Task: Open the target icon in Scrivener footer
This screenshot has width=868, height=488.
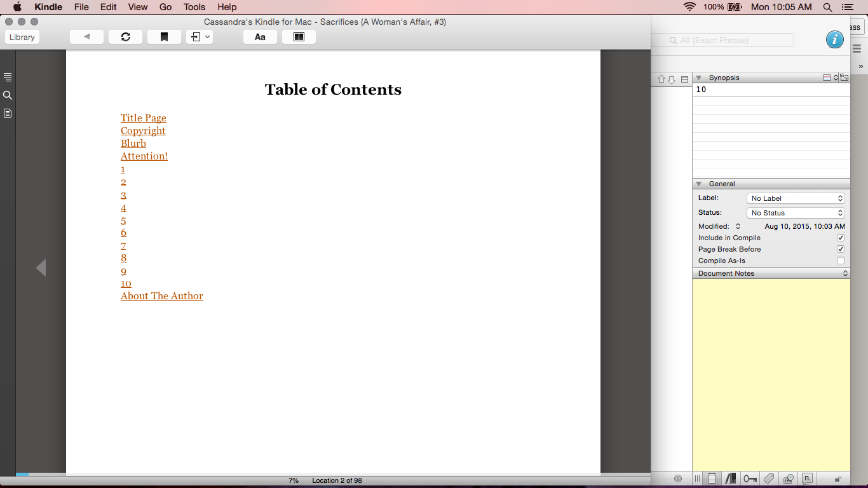Action: [x=678, y=478]
